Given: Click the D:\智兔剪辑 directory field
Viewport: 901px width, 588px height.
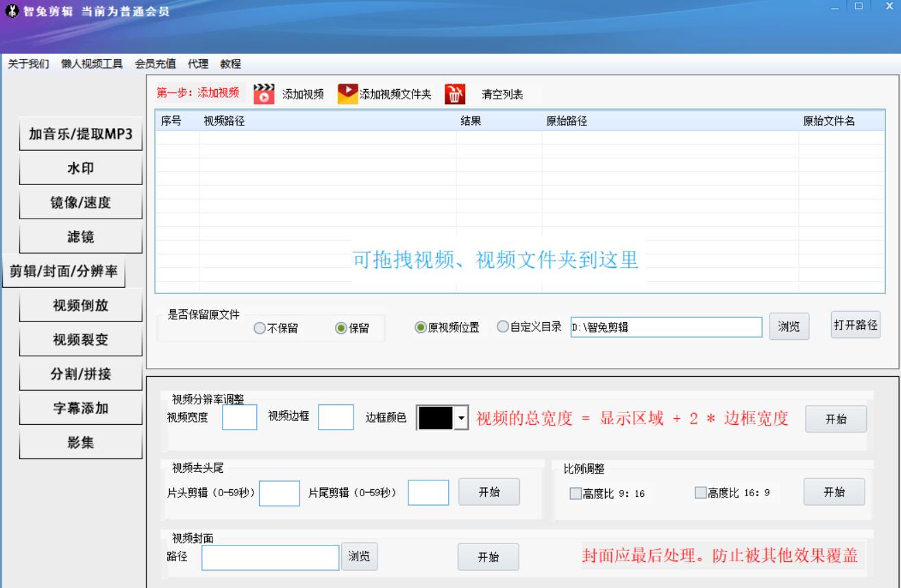Looking at the screenshot, I should click(667, 328).
